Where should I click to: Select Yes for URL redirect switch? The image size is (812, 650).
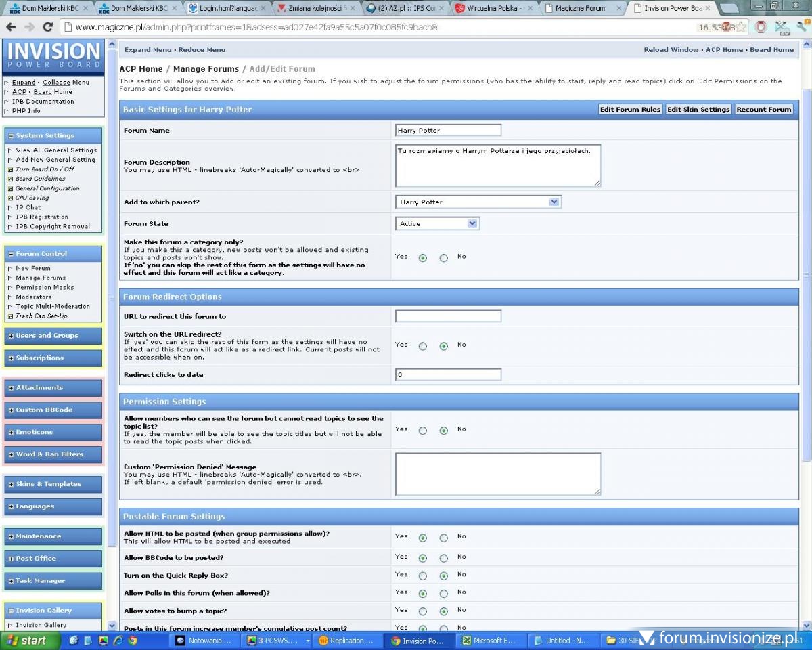pos(423,346)
